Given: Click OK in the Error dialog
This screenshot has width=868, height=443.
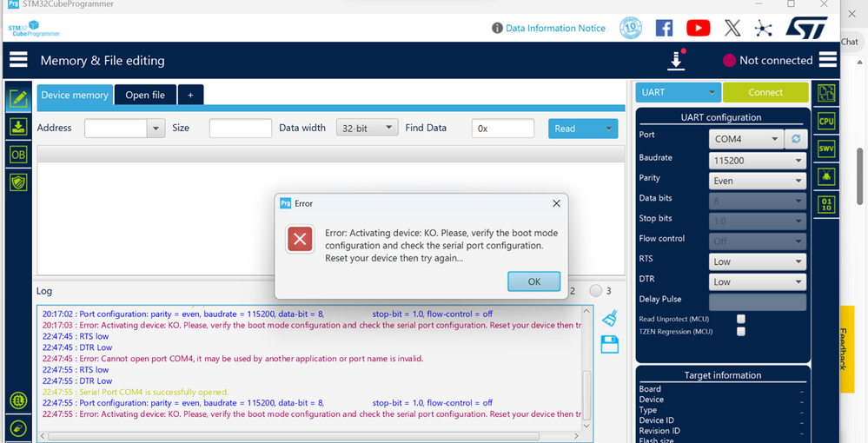Looking at the screenshot, I should tap(534, 281).
